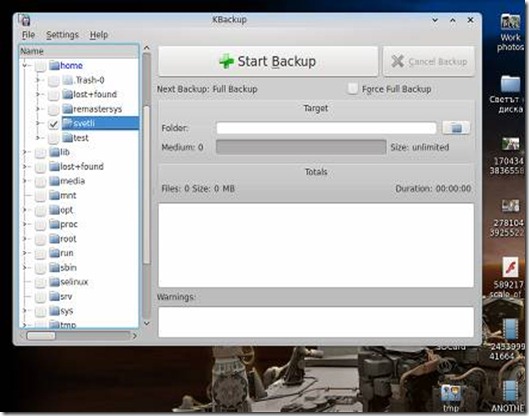Expand the svetli tree node

[x=38, y=123]
